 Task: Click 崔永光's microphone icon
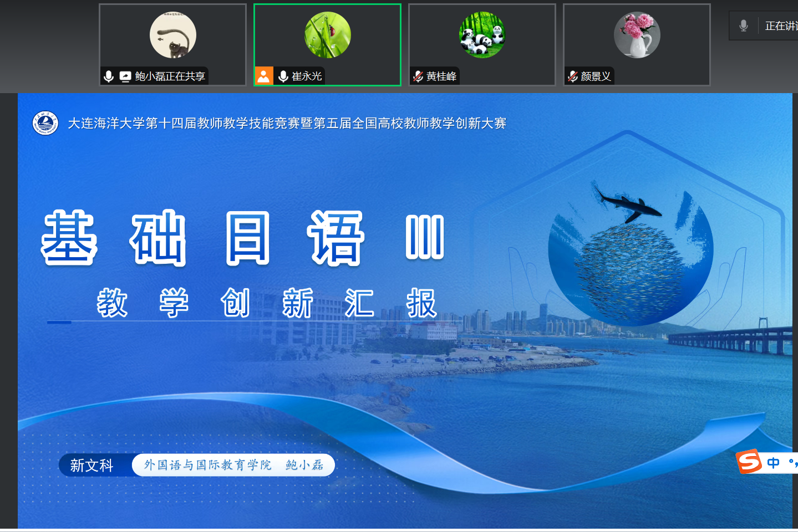click(x=283, y=76)
